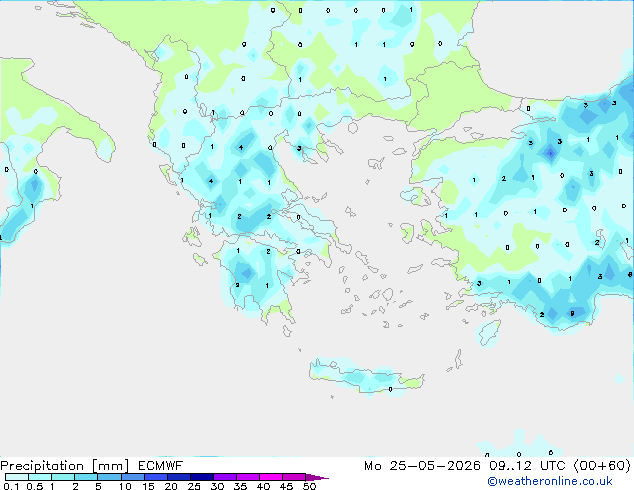Click the '0.1' legend scale label
The image size is (634, 490).
coord(11,486)
